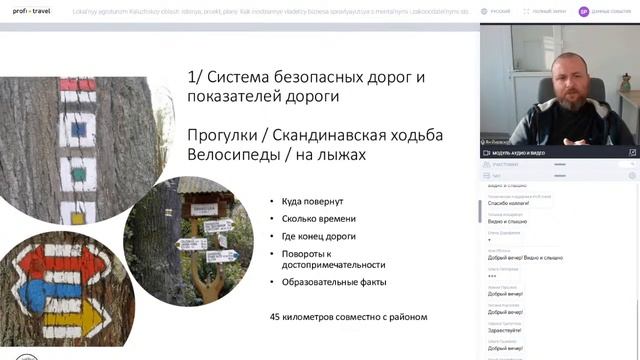Open the language selector globe icon
Screen dimensions: 640x360
[484, 11]
